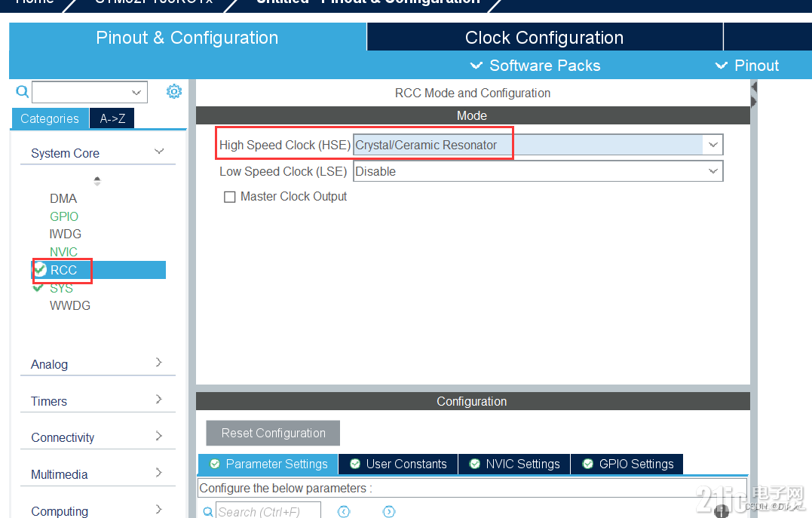812x518 pixels.
Task: Open the Pinout menu
Action: 746,66
